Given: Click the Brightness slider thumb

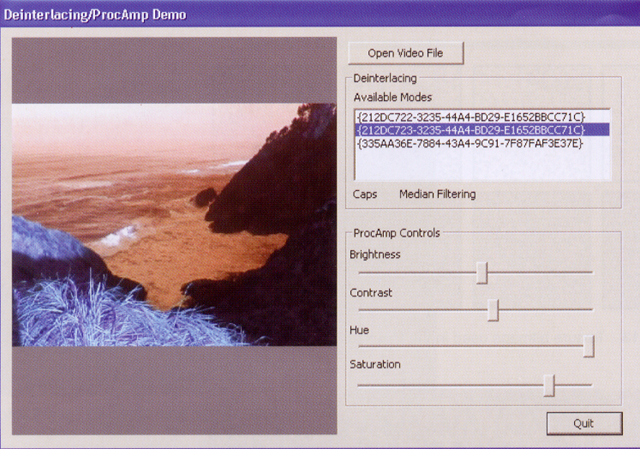Looking at the screenshot, I should 482,272.
